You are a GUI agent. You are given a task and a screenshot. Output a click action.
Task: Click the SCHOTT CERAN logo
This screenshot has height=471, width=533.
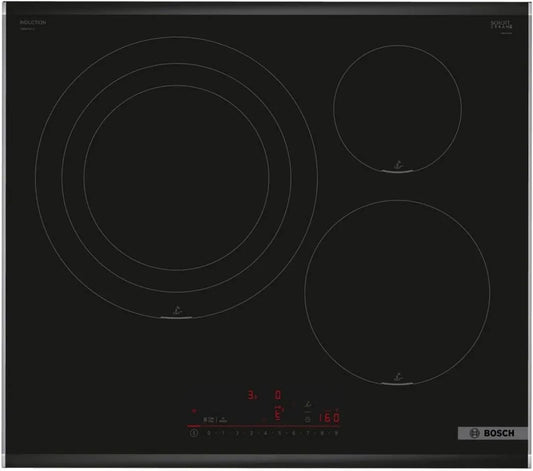coord(501,24)
